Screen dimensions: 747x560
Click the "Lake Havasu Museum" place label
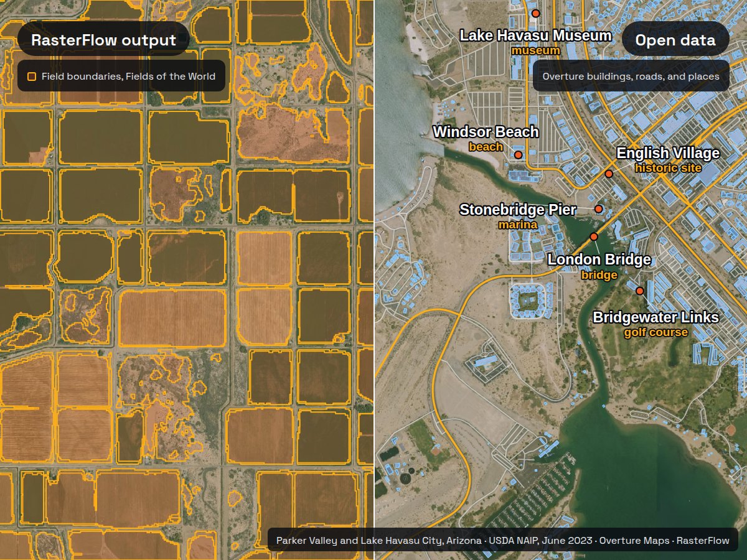(x=535, y=35)
